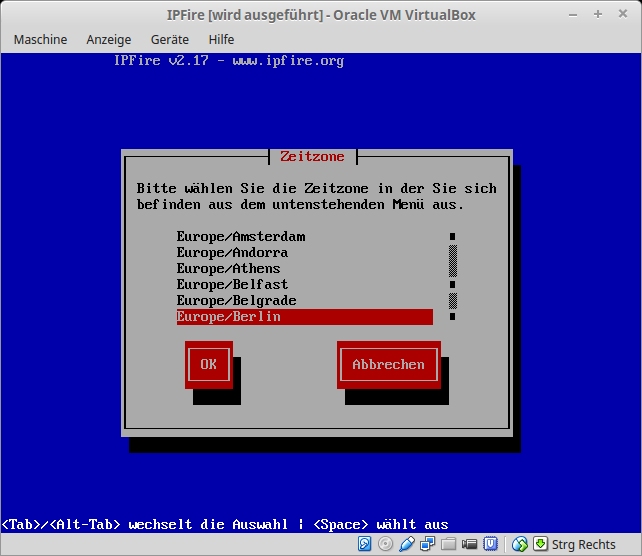Select Europe/Belfast in the timezone list
642x556 pixels.
tap(305, 285)
